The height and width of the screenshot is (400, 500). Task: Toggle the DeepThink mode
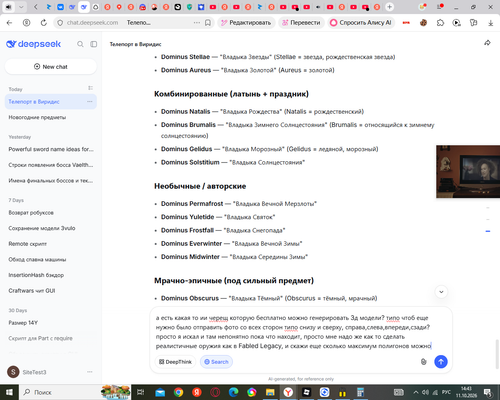(175, 362)
